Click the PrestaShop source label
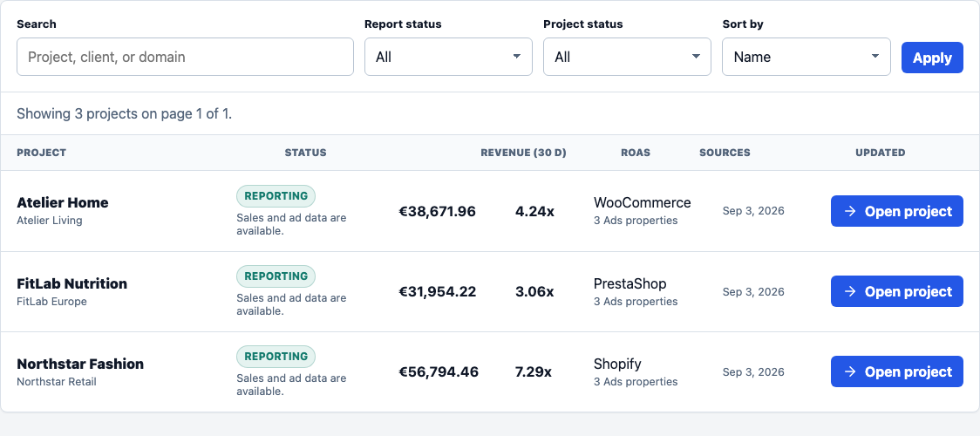980x436 pixels. point(630,283)
